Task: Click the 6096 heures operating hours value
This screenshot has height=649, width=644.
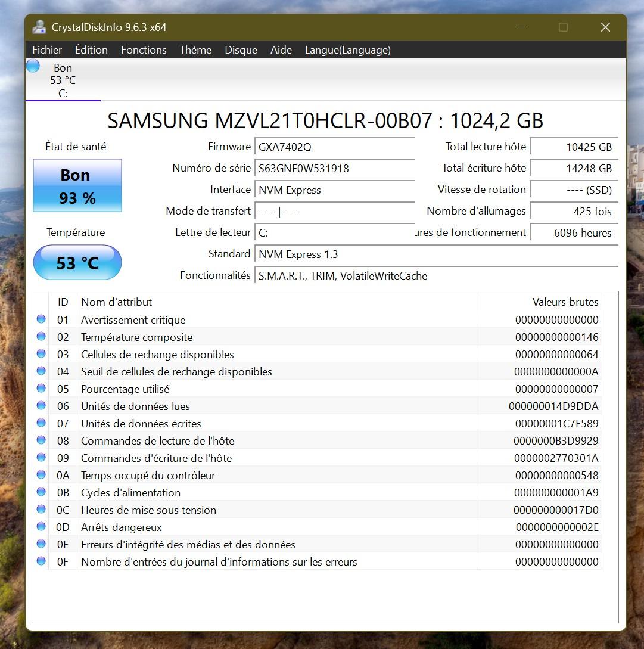Action: point(574,233)
